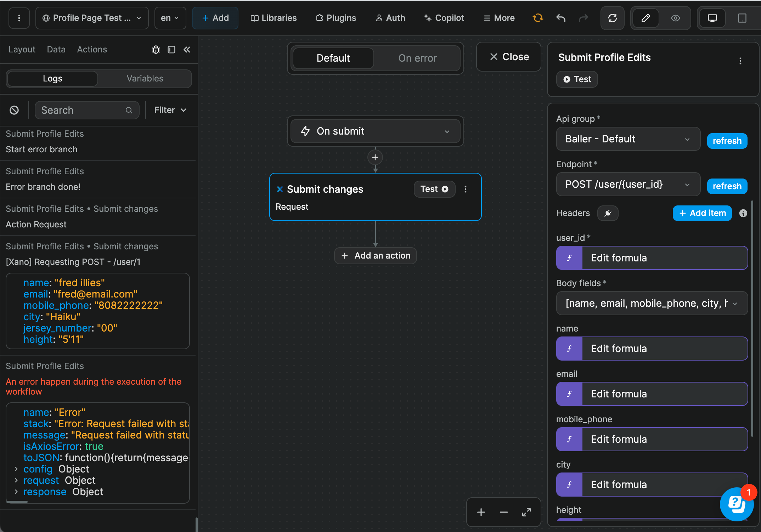The width and height of the screenshot is (761, 532).
Task: Collapse the left sidebar with double chevron
Action: tap(187, 50)
